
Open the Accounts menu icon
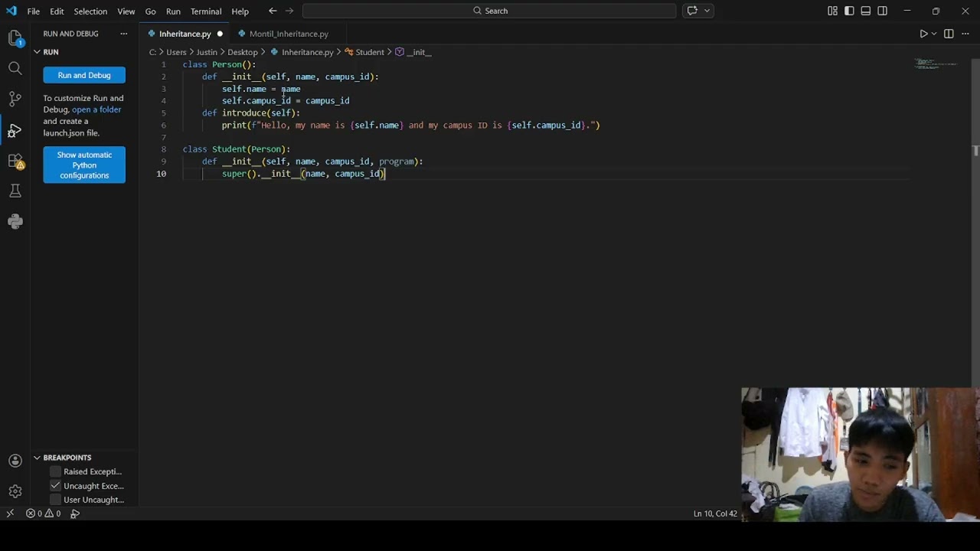click(x=15, y=461)
